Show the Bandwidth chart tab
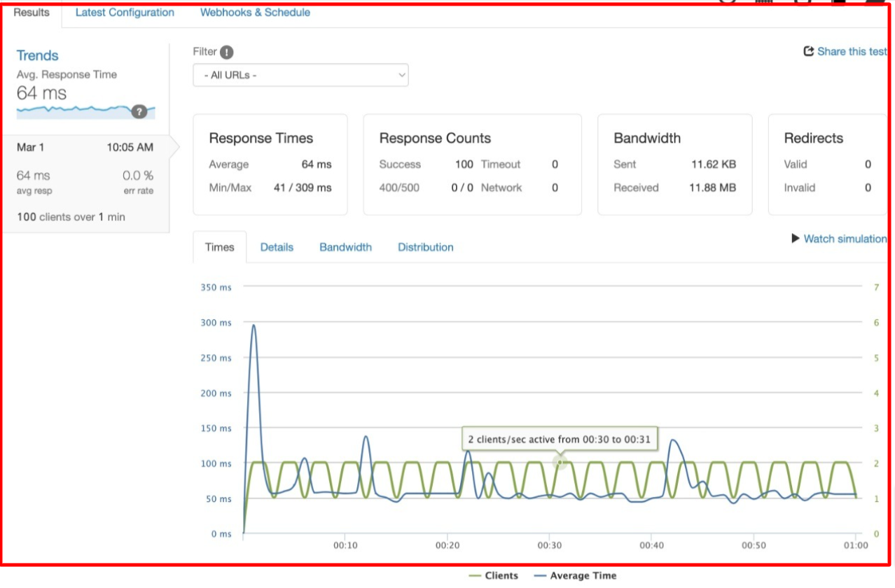 pyautogui.click(x=345, y=247)
